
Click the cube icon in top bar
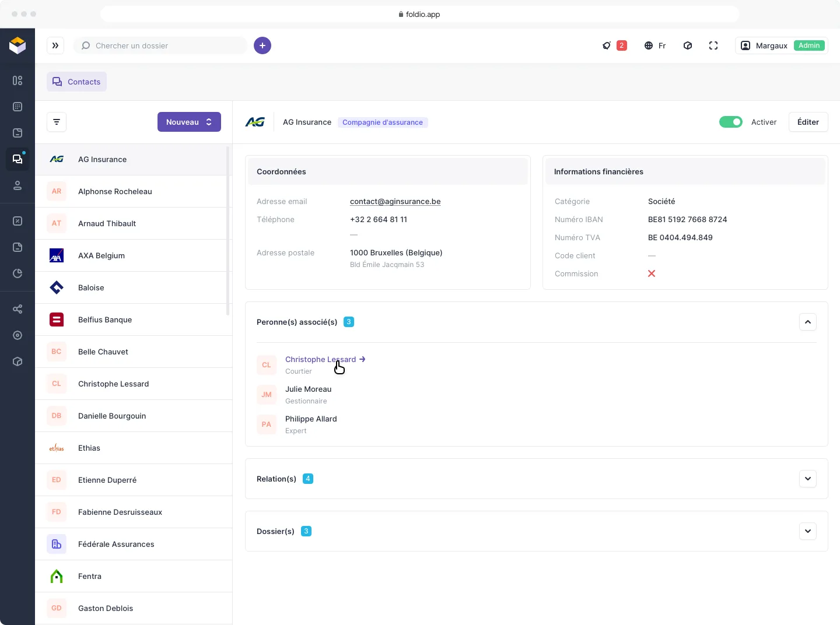[688, 45]
